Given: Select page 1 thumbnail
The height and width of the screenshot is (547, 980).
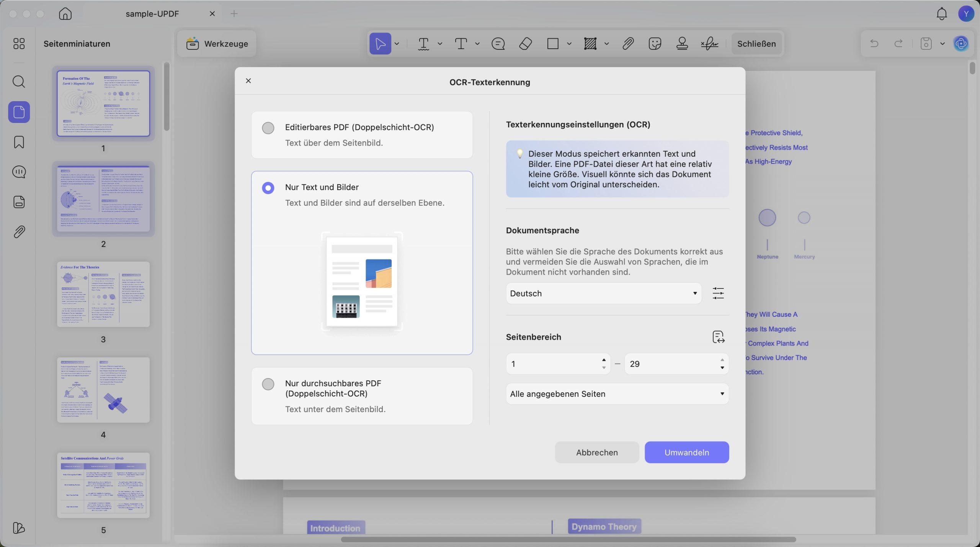Looking at the screenshot, I should click(x=103, y=103).
